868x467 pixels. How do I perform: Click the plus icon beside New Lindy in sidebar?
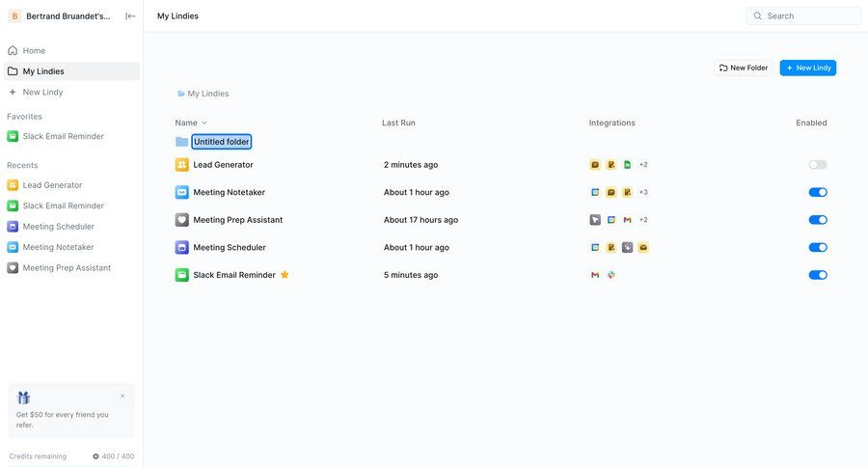coord(13,92)
